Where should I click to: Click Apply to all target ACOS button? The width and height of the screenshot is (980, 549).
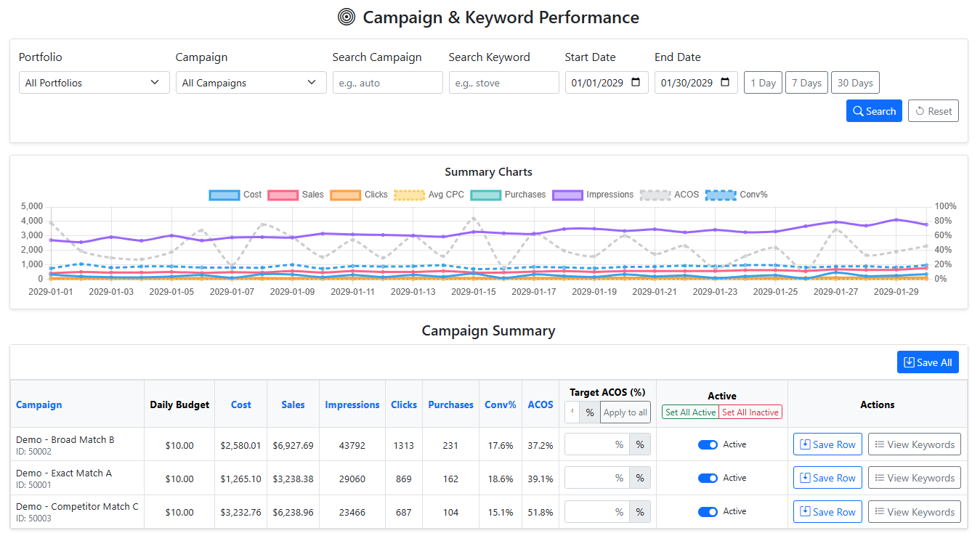point(625,412)
